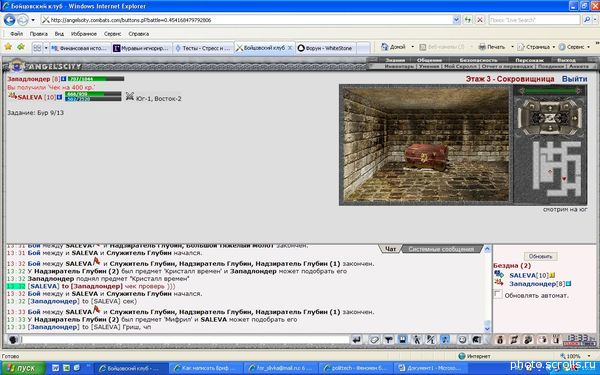Click the eraser clear-chat icon

pyautogui.click(x=373, y=339)
